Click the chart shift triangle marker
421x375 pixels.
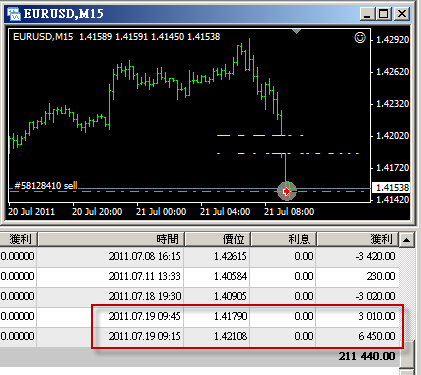[296, 31]
